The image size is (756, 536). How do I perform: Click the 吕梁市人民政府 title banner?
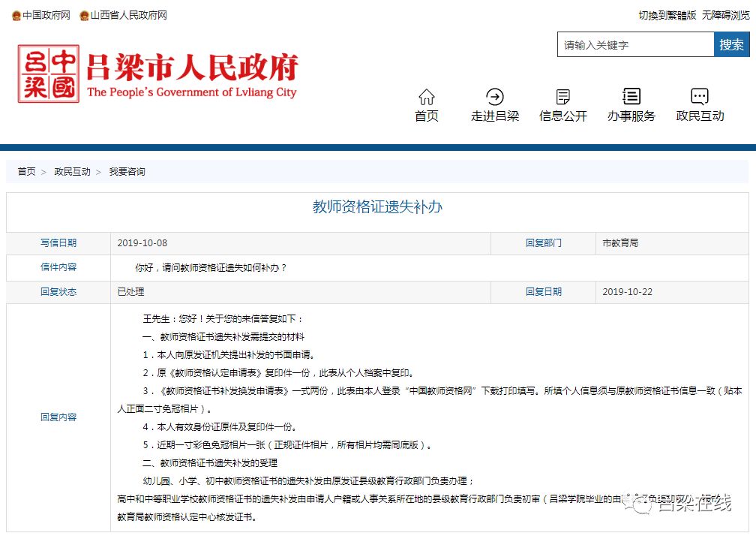(192, 67)
